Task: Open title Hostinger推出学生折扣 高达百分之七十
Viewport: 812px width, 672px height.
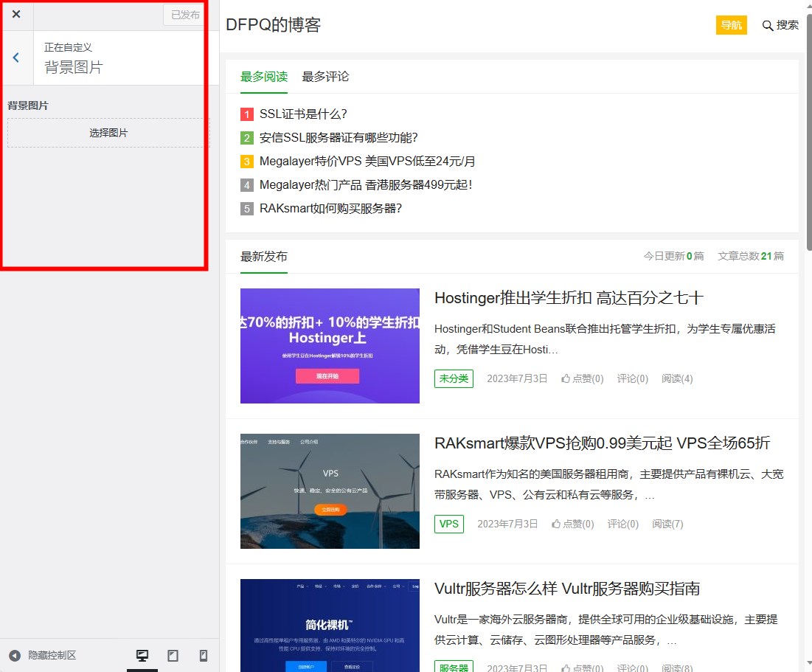Action: click(569, 298)
